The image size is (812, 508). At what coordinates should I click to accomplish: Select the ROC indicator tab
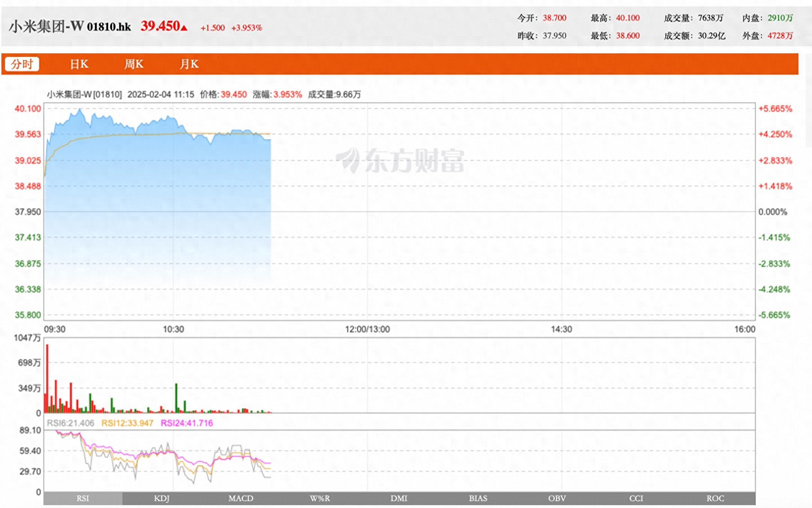(715, 498)
